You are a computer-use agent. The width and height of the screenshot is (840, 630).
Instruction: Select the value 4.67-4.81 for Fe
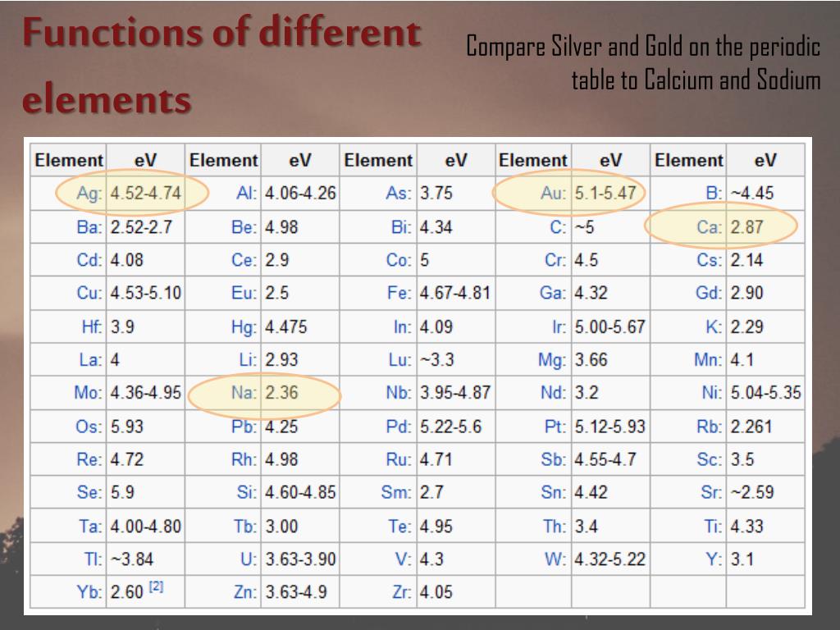(x=454, y=293)
